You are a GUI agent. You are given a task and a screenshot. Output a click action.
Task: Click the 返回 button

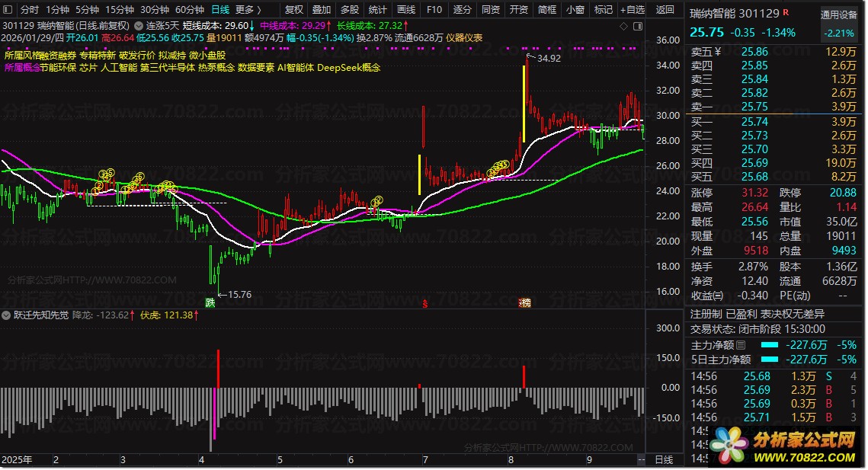pos(665,10)
